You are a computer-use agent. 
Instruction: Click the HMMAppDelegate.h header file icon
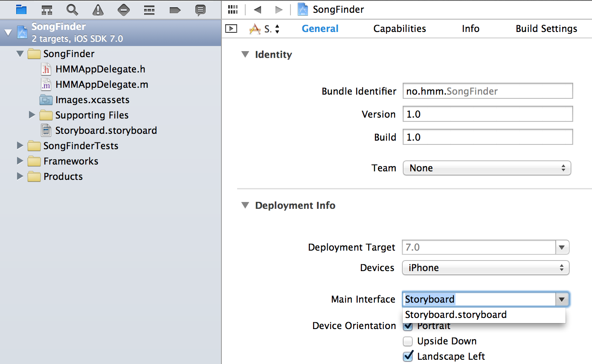pos(46,69)
